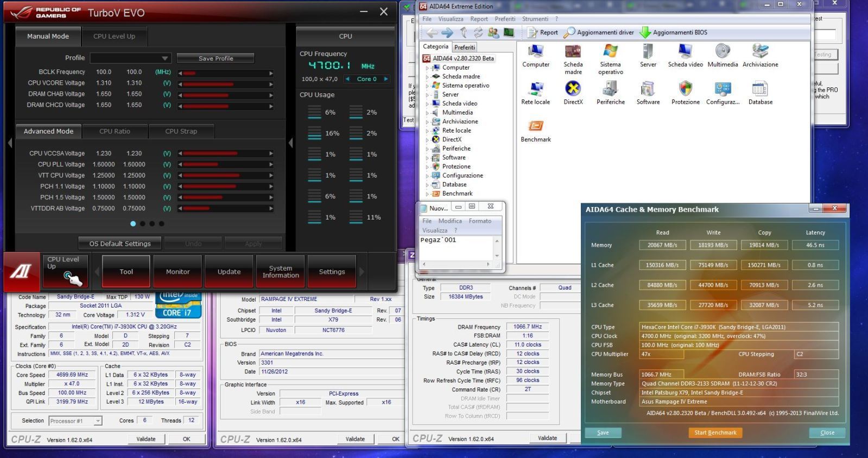
Task: Click the left arrow next to Core 0
Action: coord(347,79)
